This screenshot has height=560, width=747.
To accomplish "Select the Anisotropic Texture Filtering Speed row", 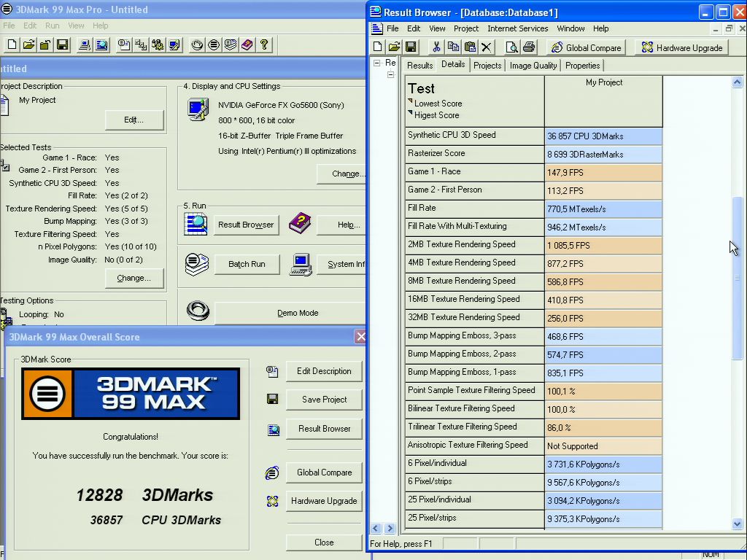I will click(x=533, y=446).
